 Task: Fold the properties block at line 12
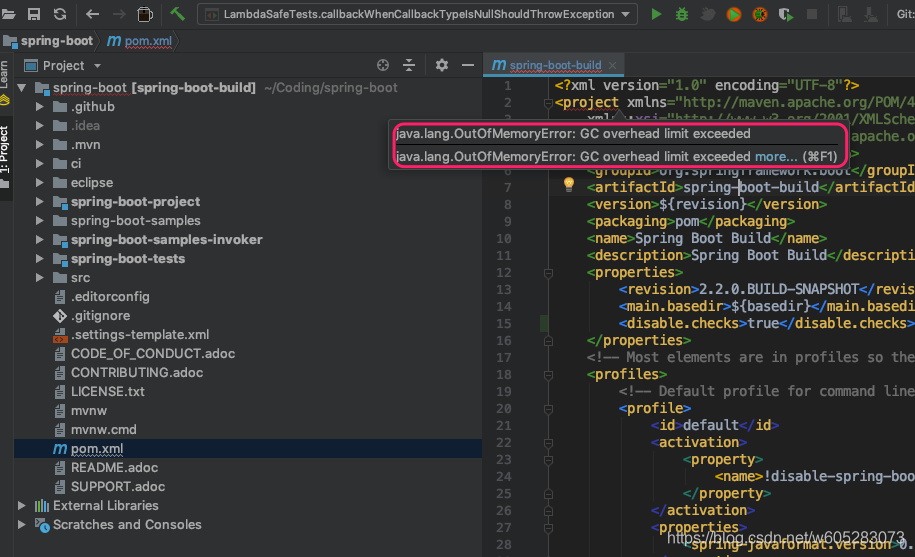click(x=548, y=273)
